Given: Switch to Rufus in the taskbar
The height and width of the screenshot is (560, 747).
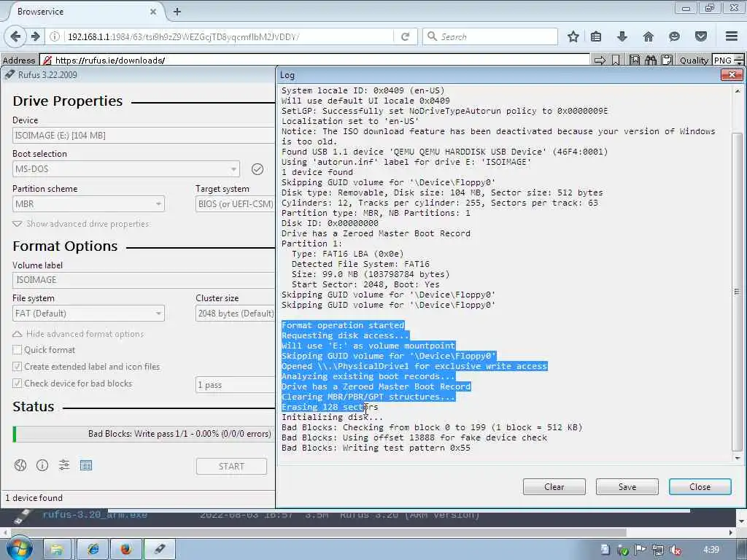Looking at the screenshot, I should click(x=160, y=550).
